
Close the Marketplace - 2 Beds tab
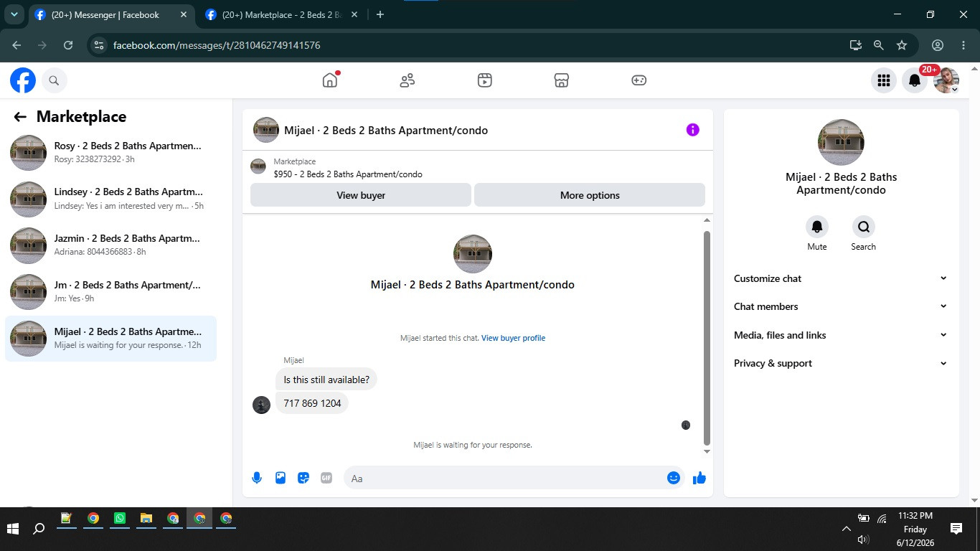click(354, 15)
